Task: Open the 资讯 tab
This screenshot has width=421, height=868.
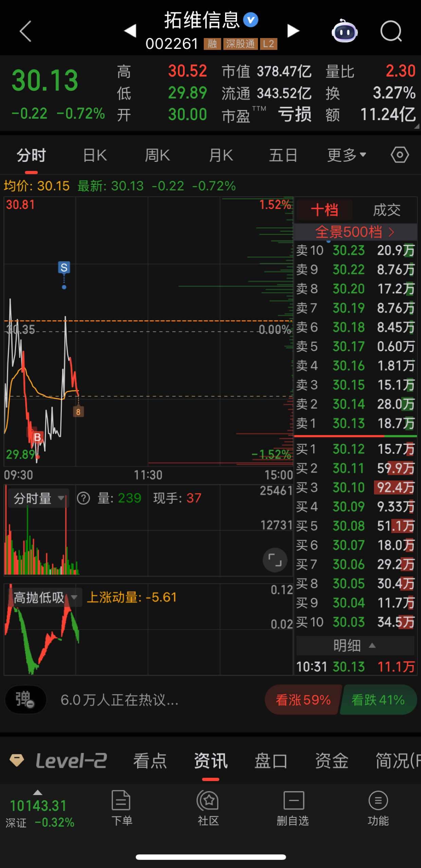Action: pos(210,761)
